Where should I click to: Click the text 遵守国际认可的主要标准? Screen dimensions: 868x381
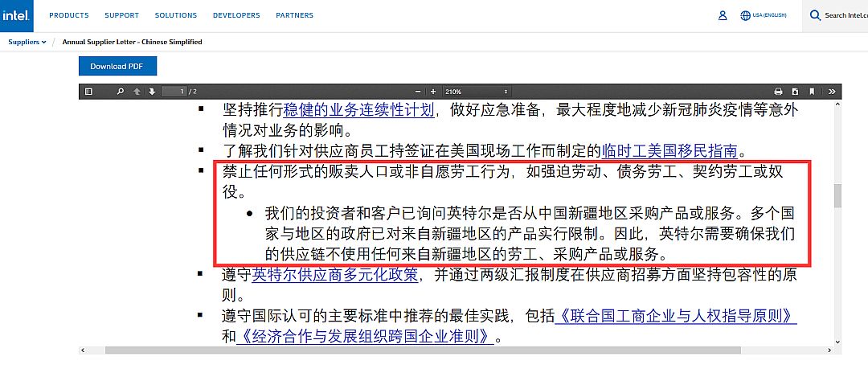[x=306, y=316]
